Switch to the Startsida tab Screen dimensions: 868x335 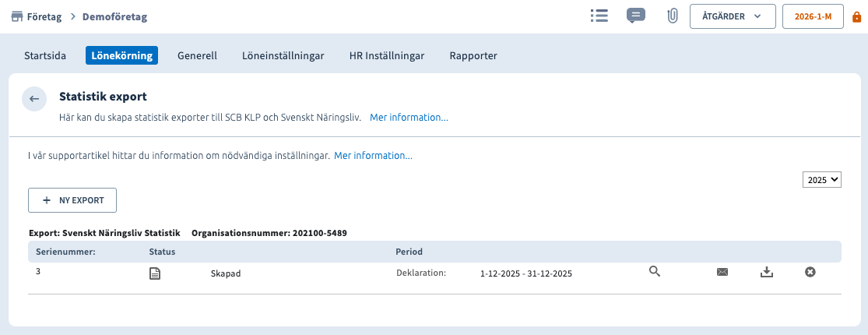pos(45,55)
